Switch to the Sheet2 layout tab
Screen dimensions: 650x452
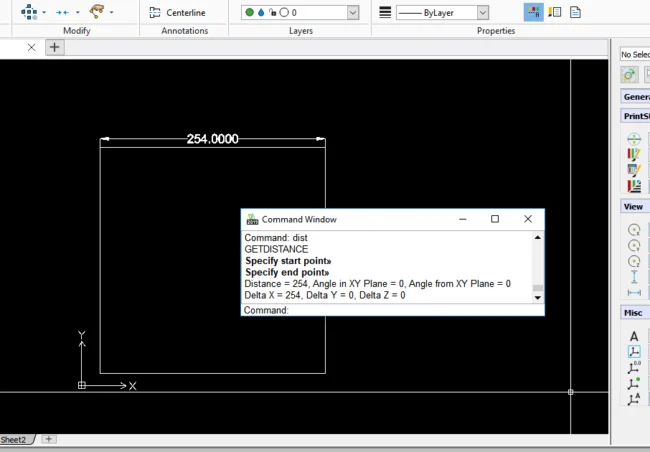tap(13, 439)
